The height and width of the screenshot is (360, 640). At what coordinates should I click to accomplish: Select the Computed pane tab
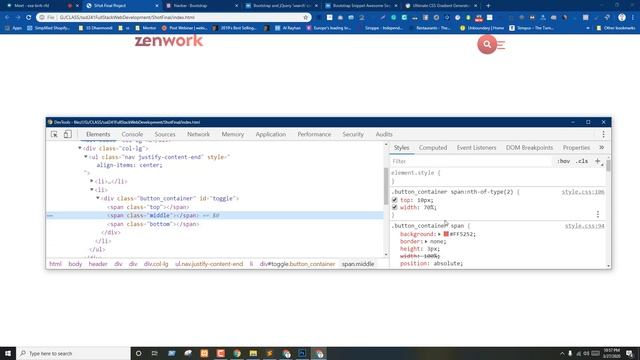433,148
